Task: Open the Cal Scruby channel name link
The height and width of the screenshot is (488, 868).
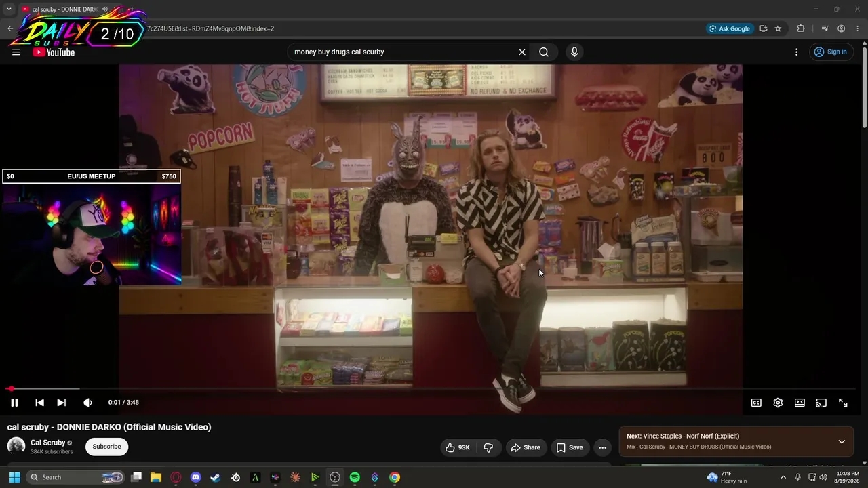Action: [x=48, y=443]
